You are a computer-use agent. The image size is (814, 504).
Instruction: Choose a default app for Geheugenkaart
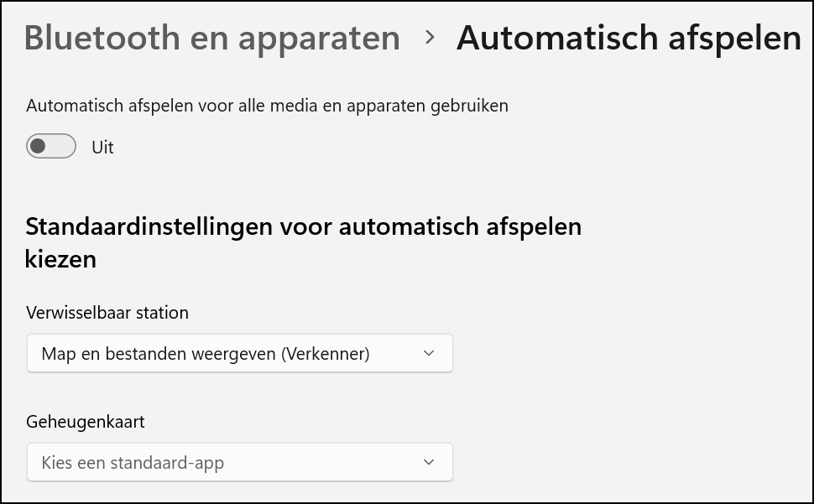tap(239, 461)
